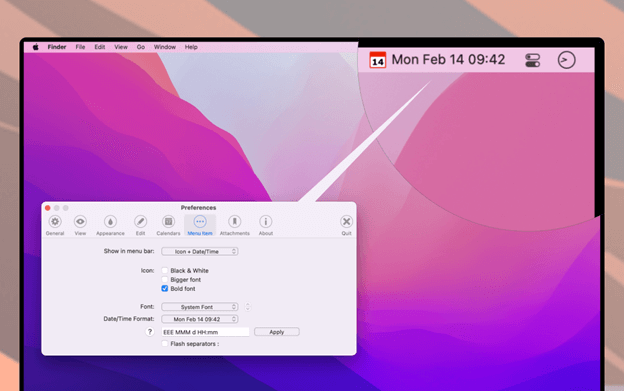Image resolution: width=624 pixels, height=391 pixels.
Task: Open the About pane
Action: [266, 225]
